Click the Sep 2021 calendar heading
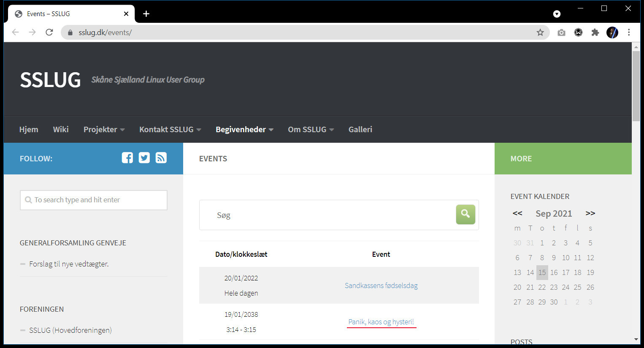644x348 pixels. coord(554,214)
